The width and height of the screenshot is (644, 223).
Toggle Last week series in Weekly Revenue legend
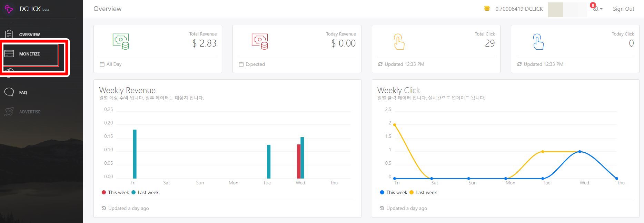[145, 192]
